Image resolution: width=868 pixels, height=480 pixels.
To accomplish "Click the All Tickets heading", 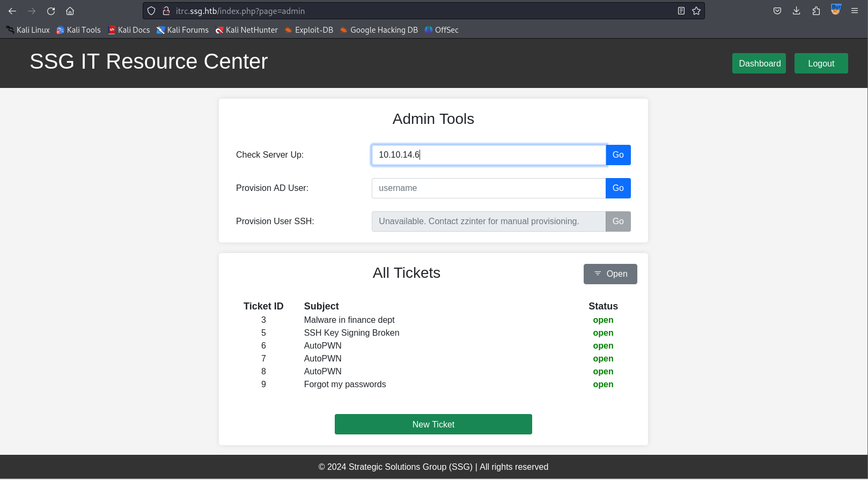I will [407, 273].
